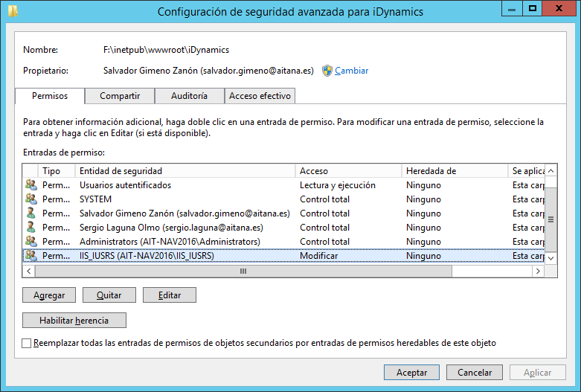Screen dimensions: 581x392
Task: Open the Auditoría tab
Action: pos(190,96)
